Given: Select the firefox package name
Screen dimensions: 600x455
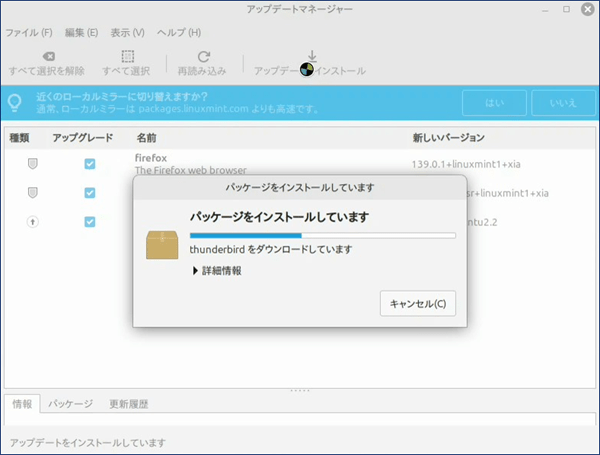Looking at the screenshot, I should pyautogui.click(x=151, y=158).
